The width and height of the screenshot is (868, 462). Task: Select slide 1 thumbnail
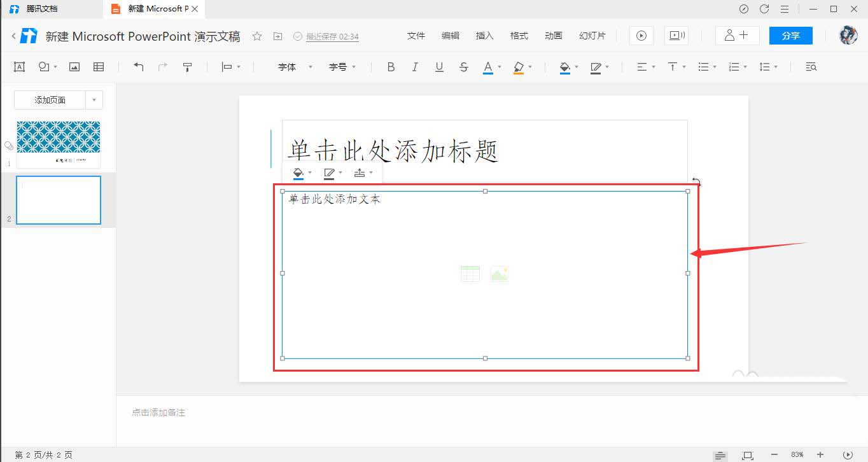click(59, 144)
